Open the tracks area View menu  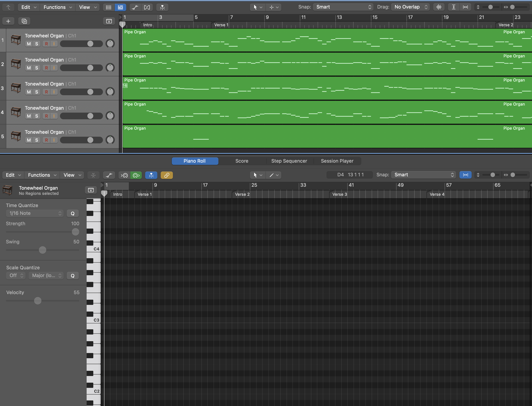click(88, 7)
